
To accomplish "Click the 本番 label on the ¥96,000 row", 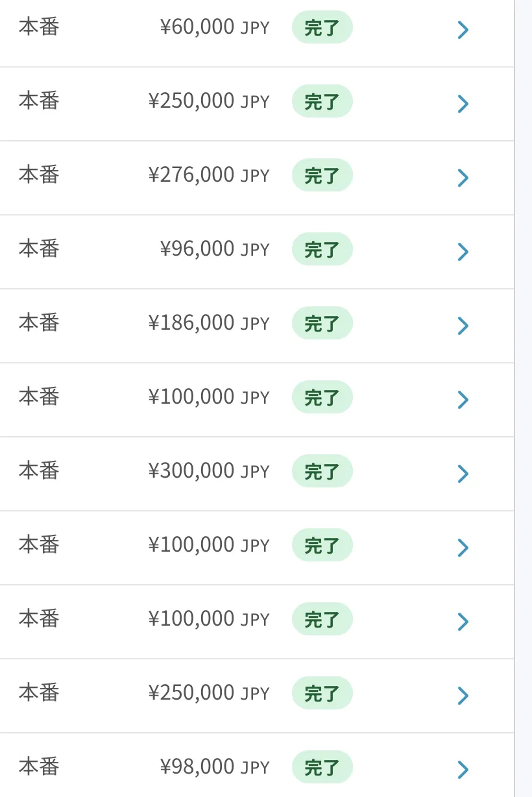I will pos(39,249).
